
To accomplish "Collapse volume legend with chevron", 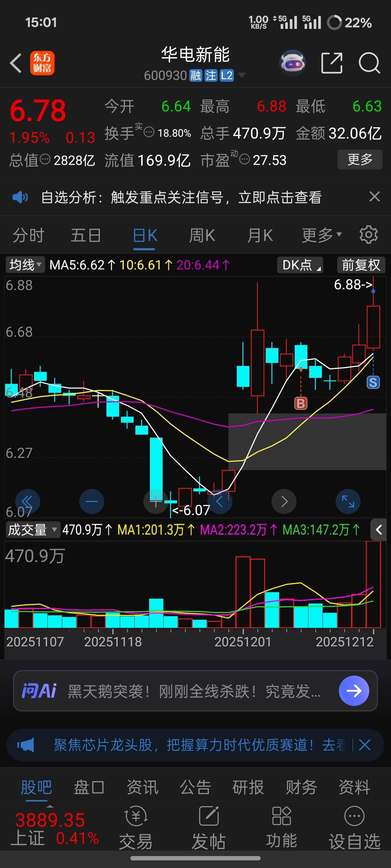I will click(379, 530).
